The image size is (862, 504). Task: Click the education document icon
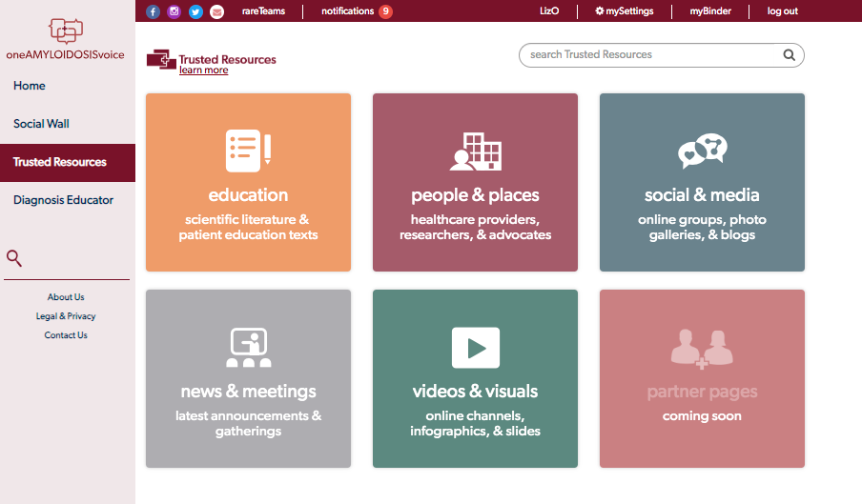tap(249, 151)
